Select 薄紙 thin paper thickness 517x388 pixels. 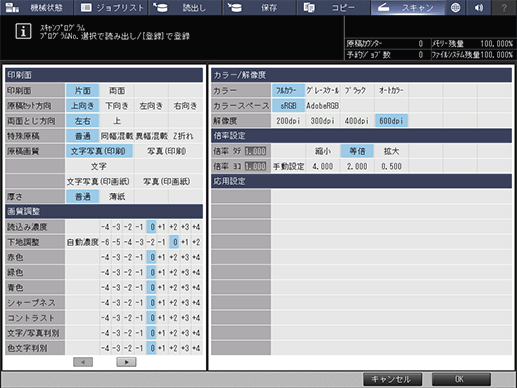coord(117,196)
